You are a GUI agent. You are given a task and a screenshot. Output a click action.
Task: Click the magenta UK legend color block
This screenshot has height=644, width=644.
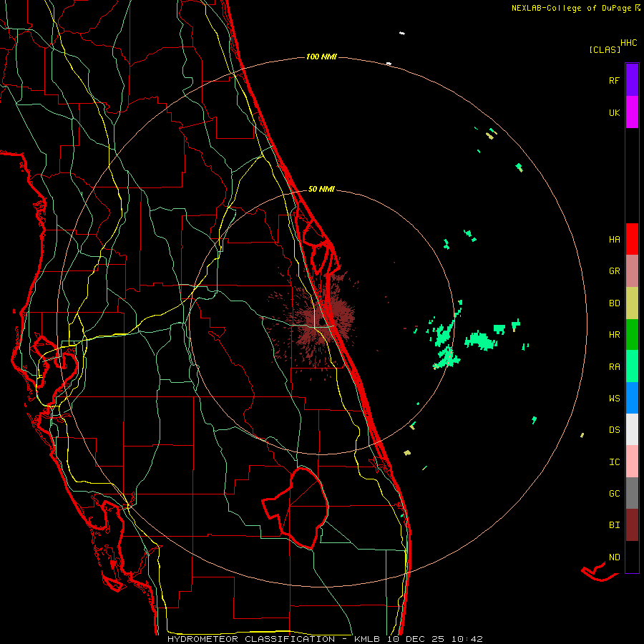tap(632, 112)
